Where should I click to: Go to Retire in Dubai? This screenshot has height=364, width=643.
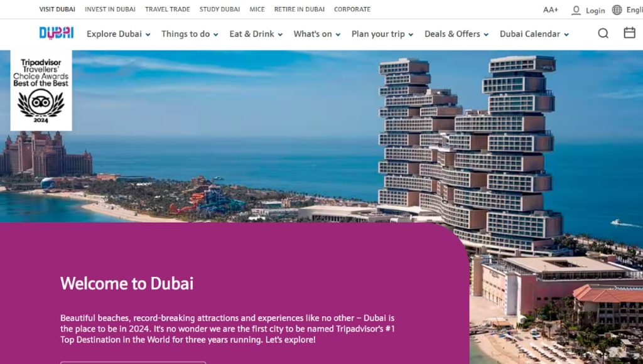click(x=300, y=9)
